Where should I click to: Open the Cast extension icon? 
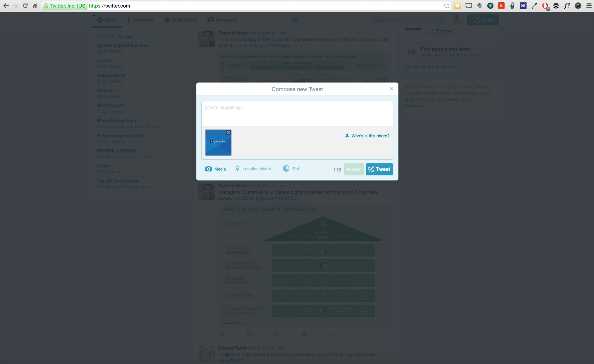pos(468,5)
